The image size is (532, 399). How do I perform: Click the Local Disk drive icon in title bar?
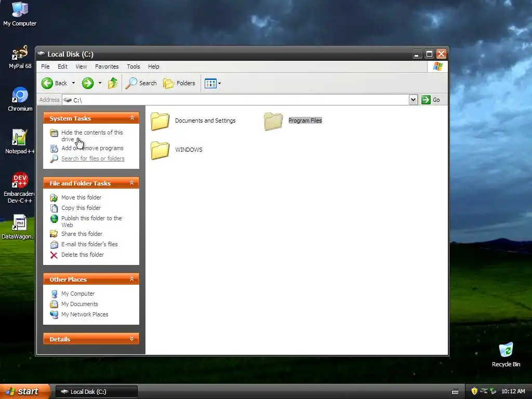click(x=42, y=54)
